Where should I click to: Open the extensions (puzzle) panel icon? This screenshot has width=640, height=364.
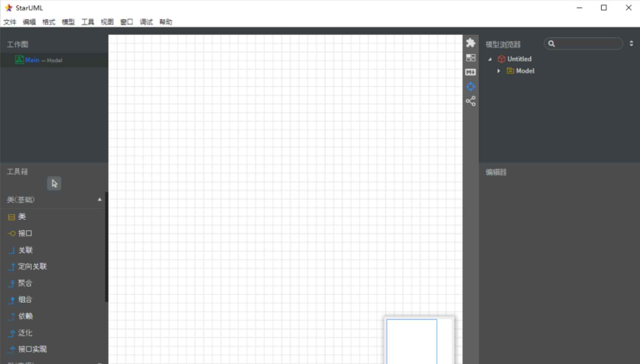471,42
